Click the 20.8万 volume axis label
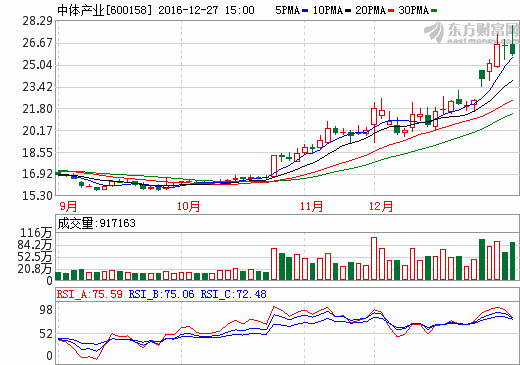The width and height of the screenshot is (520, 365). [x=35, y=269]
